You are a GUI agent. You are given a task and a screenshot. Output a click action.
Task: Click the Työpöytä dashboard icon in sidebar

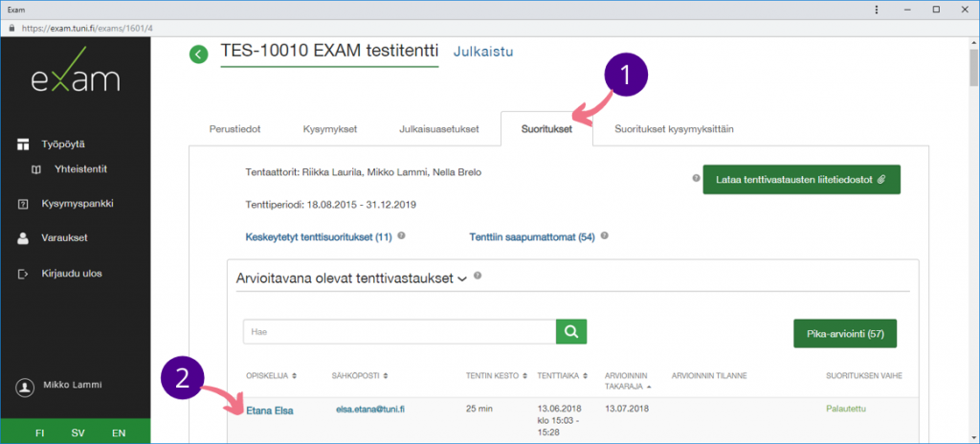(x=24, y=144)
